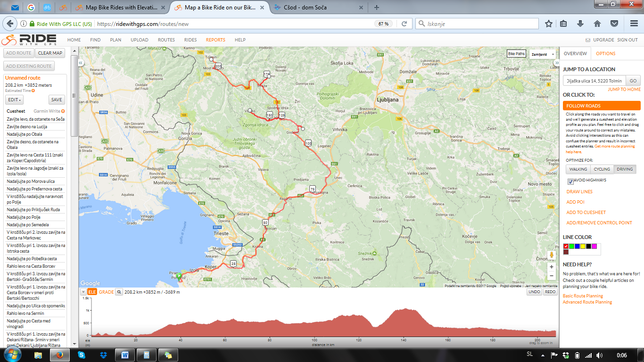This screenshot has height=362, width=644.
Task: Choose the blue line color swatch
Action: pyautogui.click(x=578, y=247)
